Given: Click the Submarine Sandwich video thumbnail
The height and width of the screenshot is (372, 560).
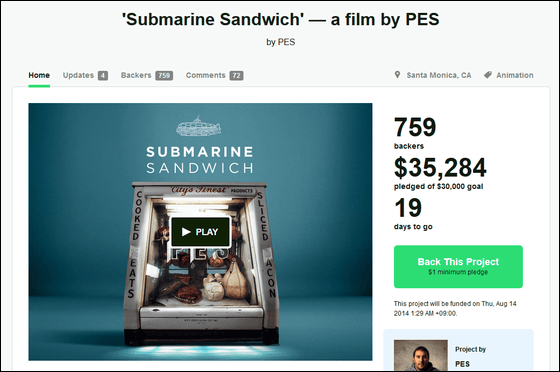Looking at the screenshot, I should click(x=200, y=232).
